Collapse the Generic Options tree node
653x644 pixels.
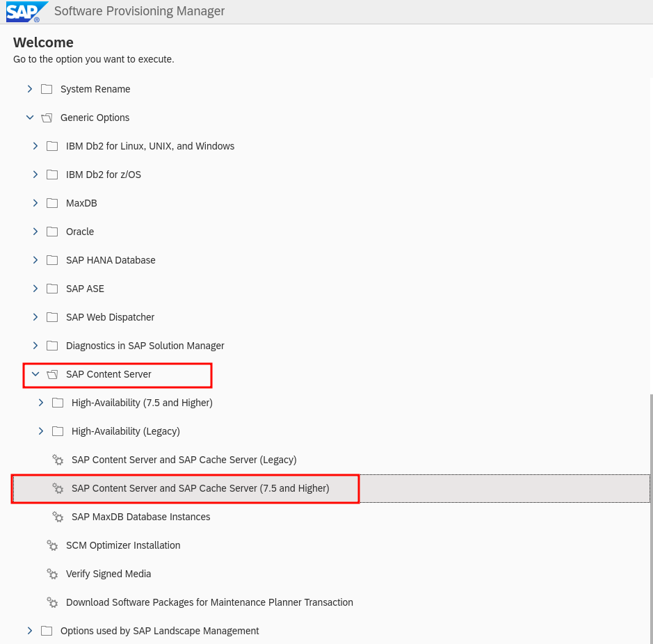click(30, 118)
